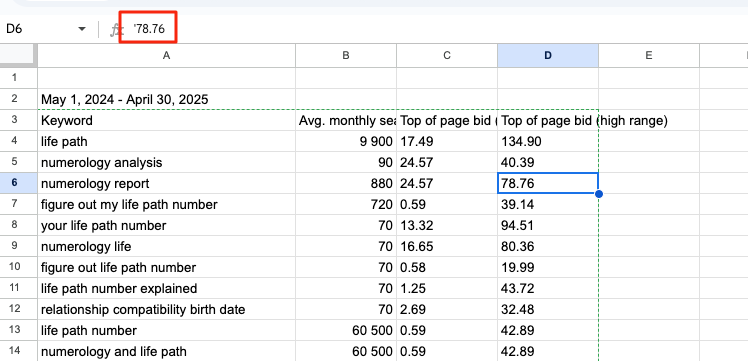
Task: Click the 720 value cell
Action: pyautogui.click(x=346, y=204)
